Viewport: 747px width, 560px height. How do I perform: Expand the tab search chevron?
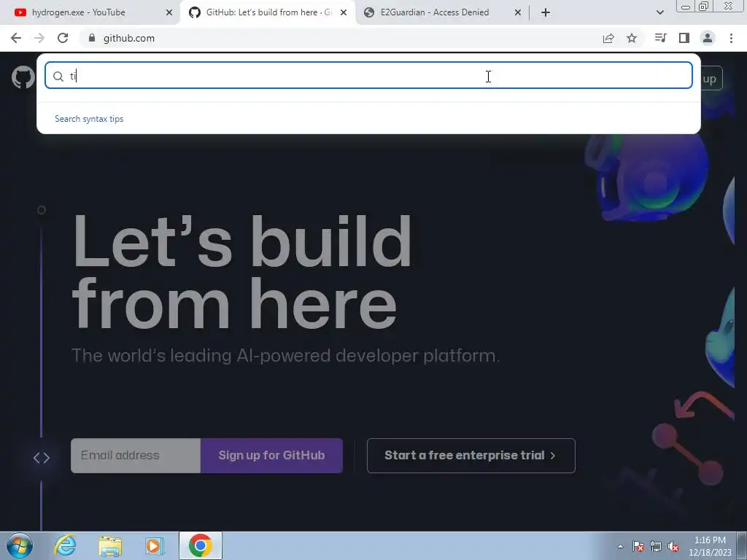659,12
